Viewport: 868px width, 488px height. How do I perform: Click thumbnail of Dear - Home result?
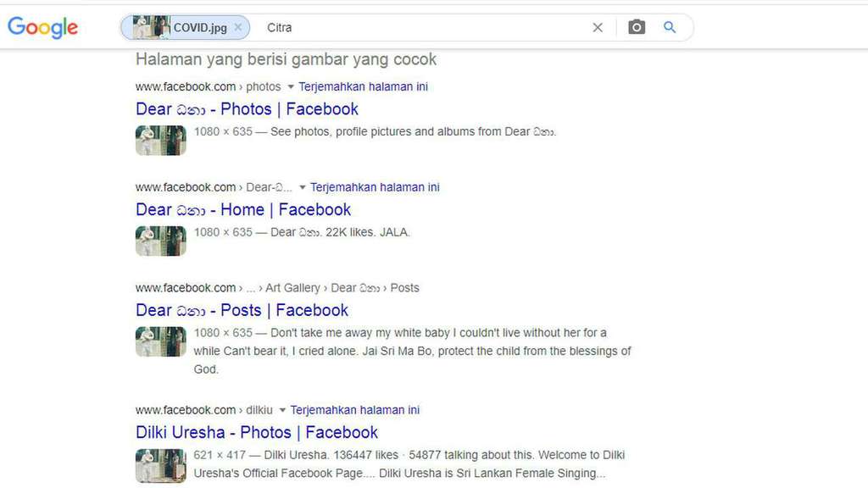click(x=160, y=241)
